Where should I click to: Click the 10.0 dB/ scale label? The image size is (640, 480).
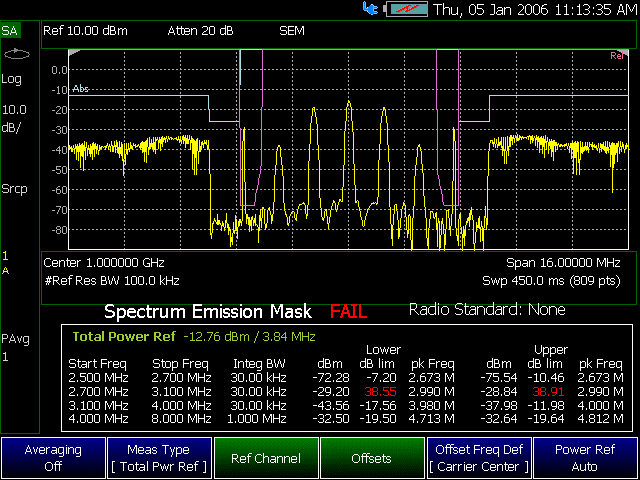point(14,118)
